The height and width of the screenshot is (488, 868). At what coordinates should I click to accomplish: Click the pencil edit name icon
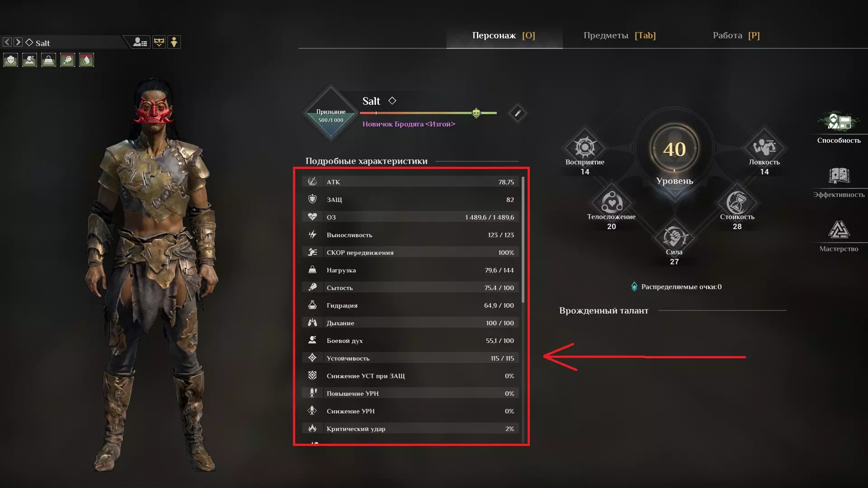pos(518,113)
